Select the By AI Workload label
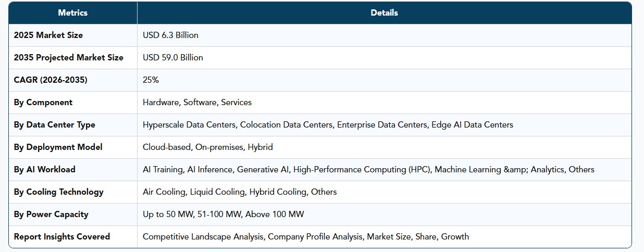Image resolution: width=644 pixels, height=252 pixels. 45,170
